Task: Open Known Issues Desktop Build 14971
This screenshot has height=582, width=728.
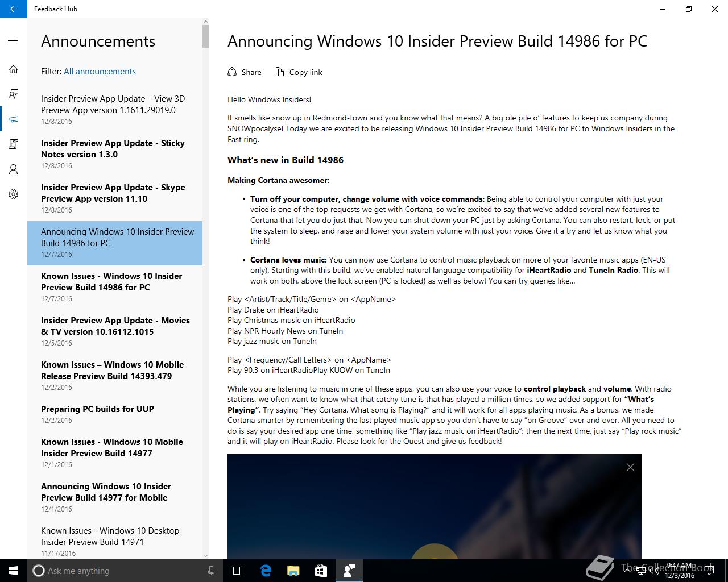Action: (115, 541)
